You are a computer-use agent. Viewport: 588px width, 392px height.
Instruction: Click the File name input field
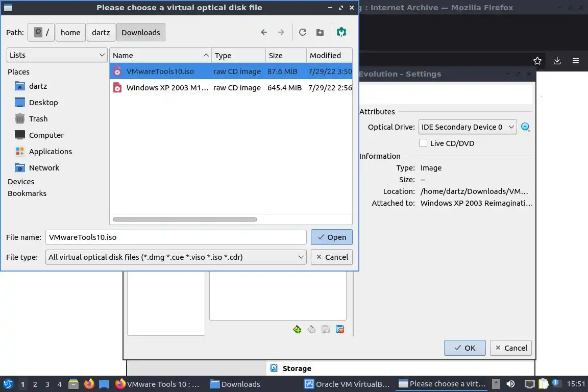[176, 237]
